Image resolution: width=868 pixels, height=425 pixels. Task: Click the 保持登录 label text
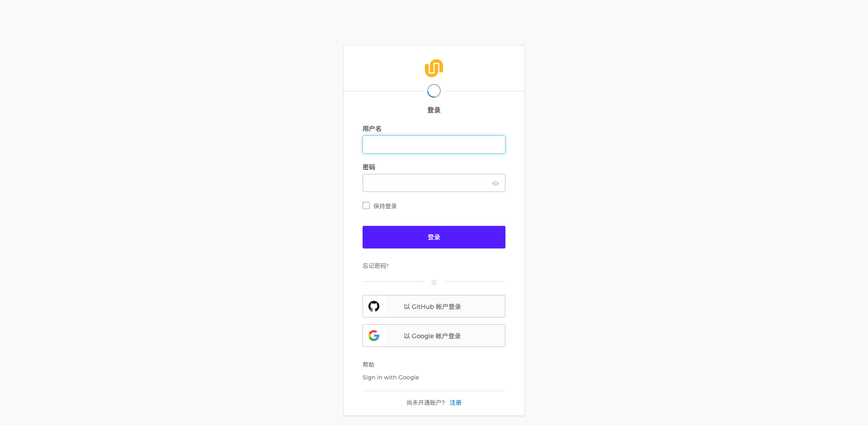[x=385, y=206]
